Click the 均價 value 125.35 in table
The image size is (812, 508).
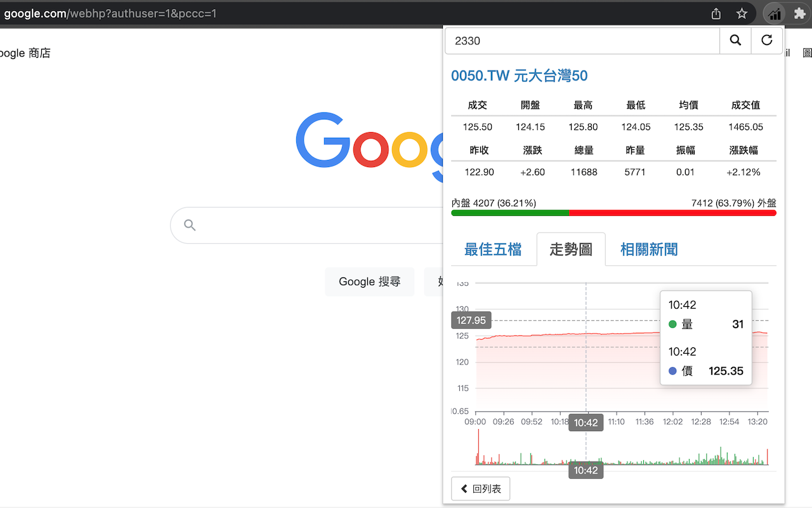pos(688,127)
